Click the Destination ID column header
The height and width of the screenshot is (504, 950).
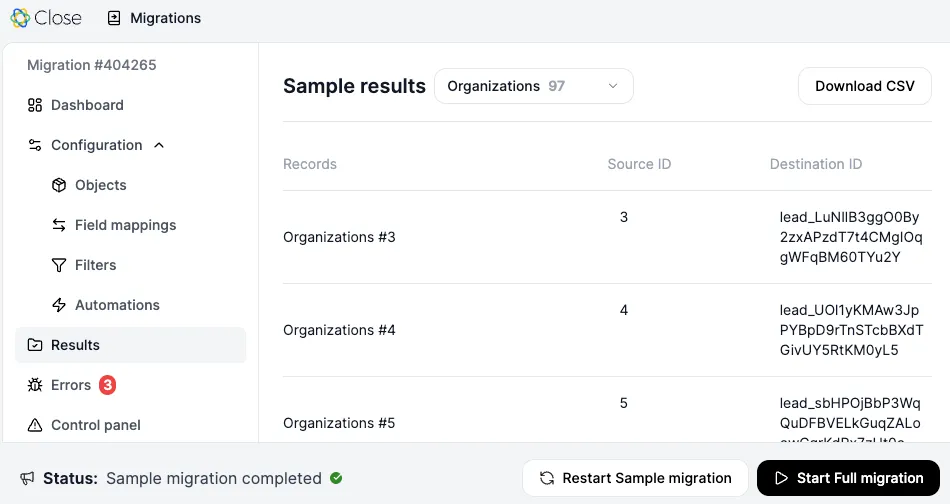815,164
